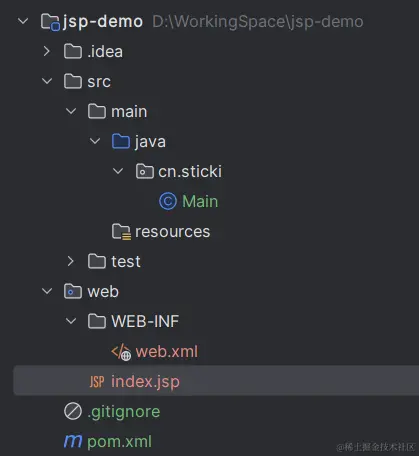Click the resources folder icon
Viewport: 419px width, 456px height.
coord(121,232)
